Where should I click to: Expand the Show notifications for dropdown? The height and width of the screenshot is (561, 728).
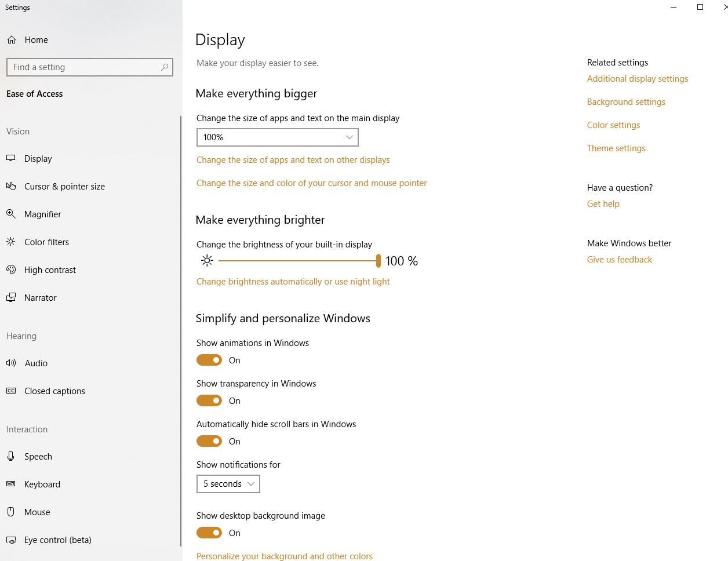point(228,484)
